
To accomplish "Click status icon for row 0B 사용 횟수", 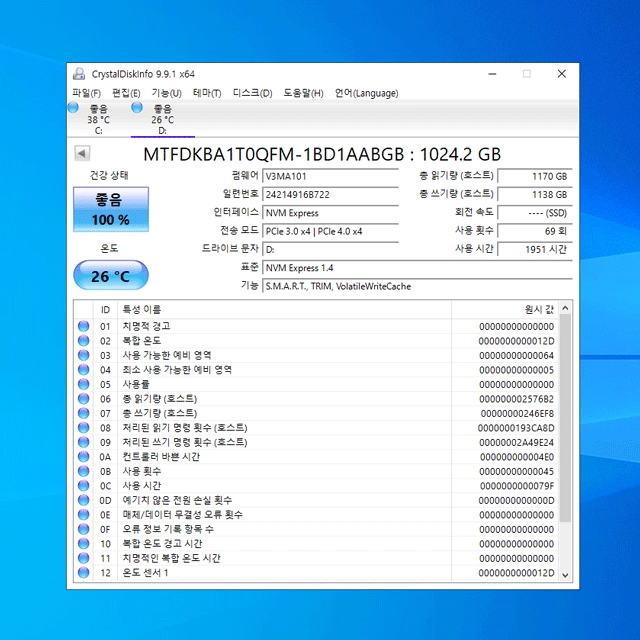I will point(84,471).
